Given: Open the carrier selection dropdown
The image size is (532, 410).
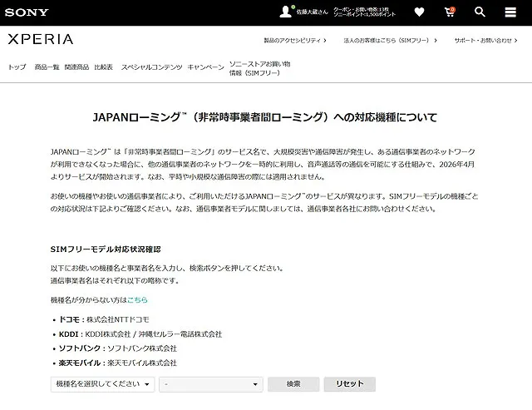Looking at the screenshot, I should (211, 384).
